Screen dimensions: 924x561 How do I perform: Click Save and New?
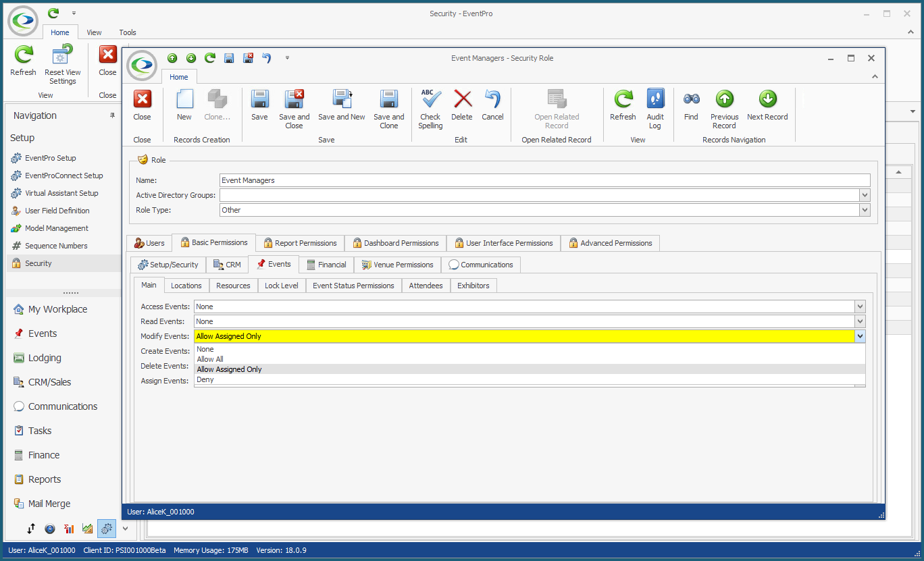342,105
